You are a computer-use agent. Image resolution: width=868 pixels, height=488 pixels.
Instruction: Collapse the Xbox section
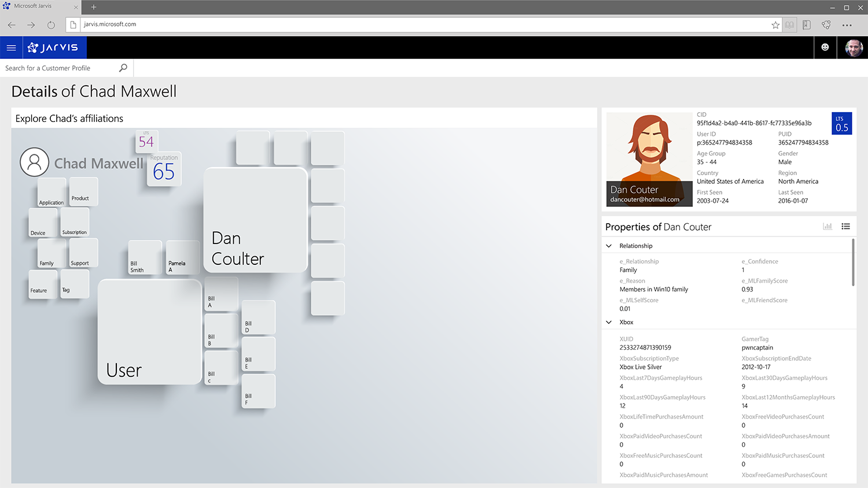(609, 322)
